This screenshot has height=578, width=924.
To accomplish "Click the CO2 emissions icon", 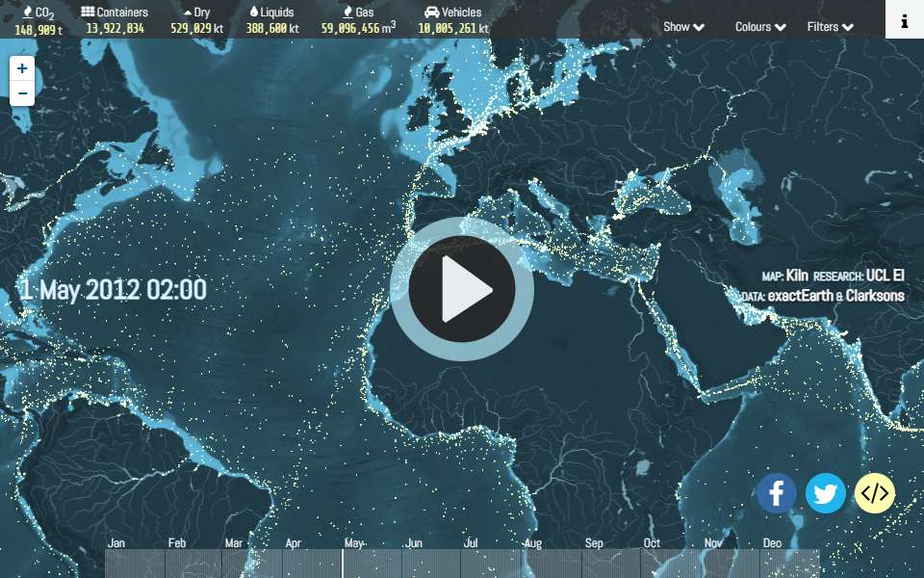I will [x=28, y=12].
